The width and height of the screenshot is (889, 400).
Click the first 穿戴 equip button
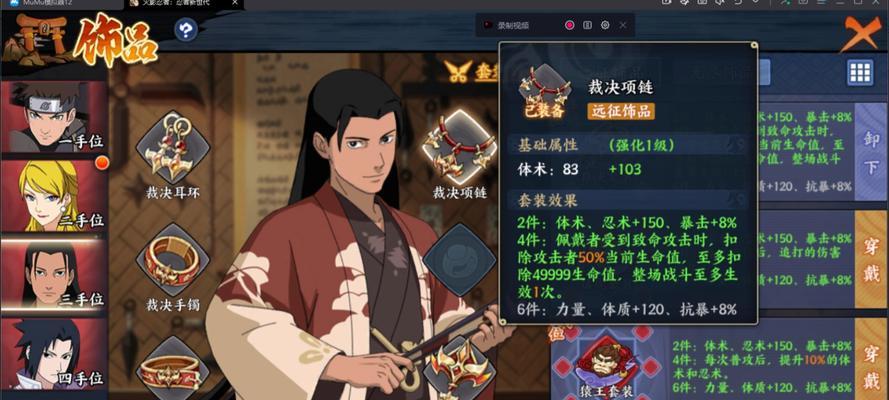coord(871,259)
